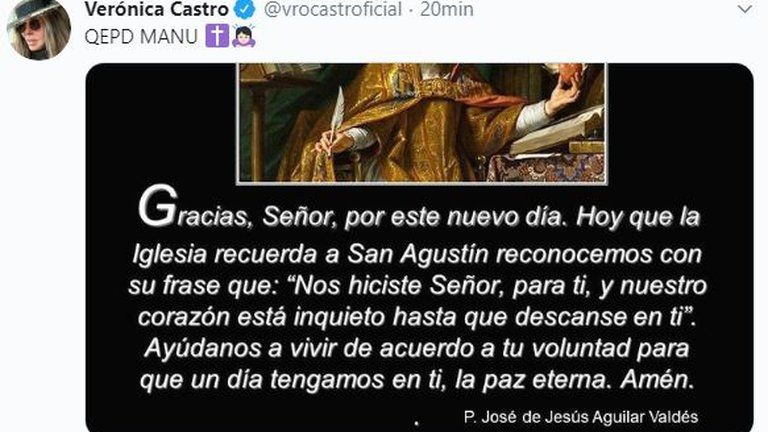Click the QEPD MANU tweet text

(141, 37)
